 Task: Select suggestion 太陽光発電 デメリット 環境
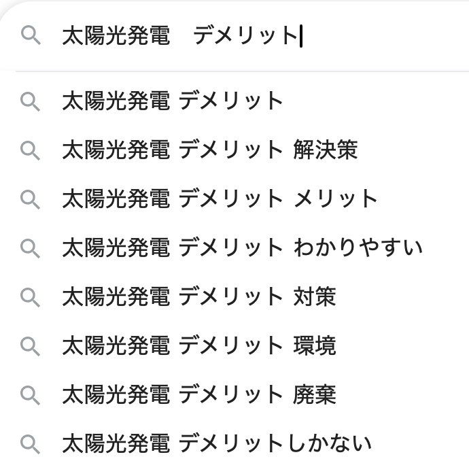pos(198,346)
